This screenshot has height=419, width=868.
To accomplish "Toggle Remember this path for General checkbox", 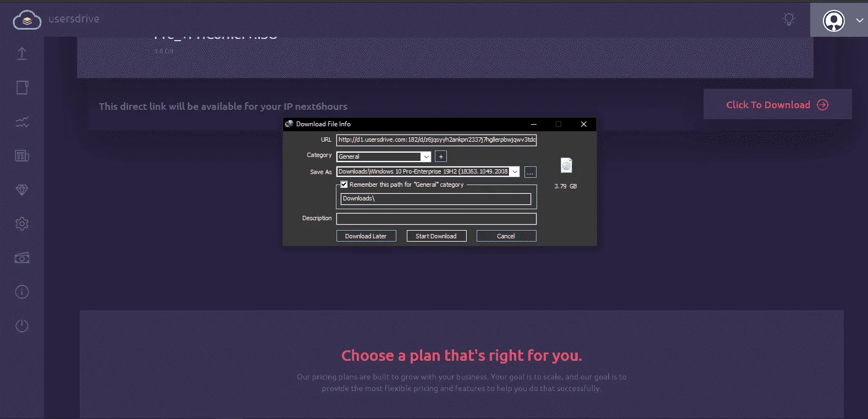I will [x=344, y=185].
